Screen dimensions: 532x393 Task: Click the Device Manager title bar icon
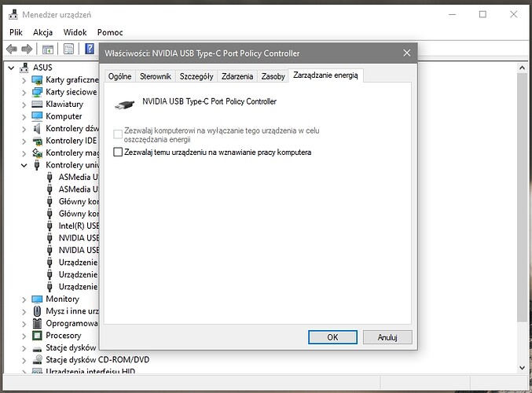click(x=13, y=15)
